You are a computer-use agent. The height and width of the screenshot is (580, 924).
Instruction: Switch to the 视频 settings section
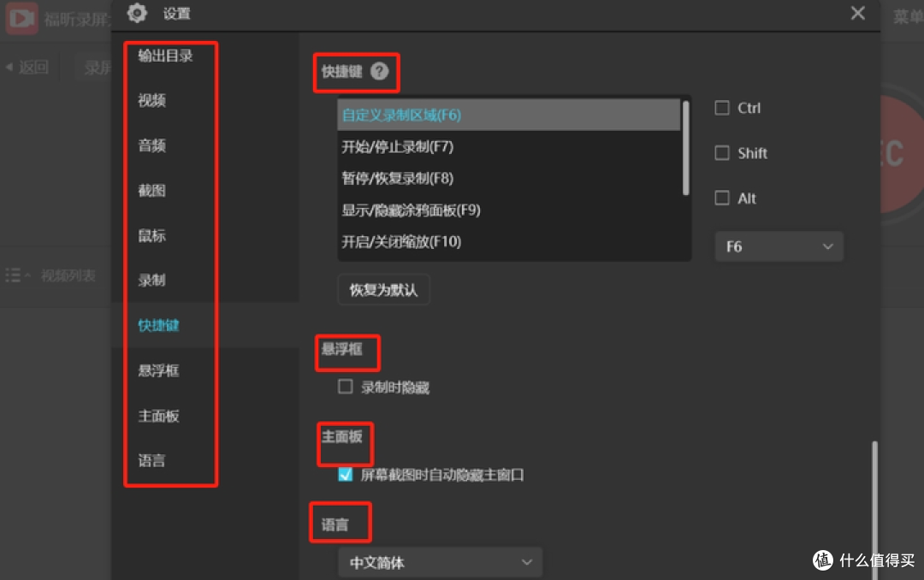(151, 101)
